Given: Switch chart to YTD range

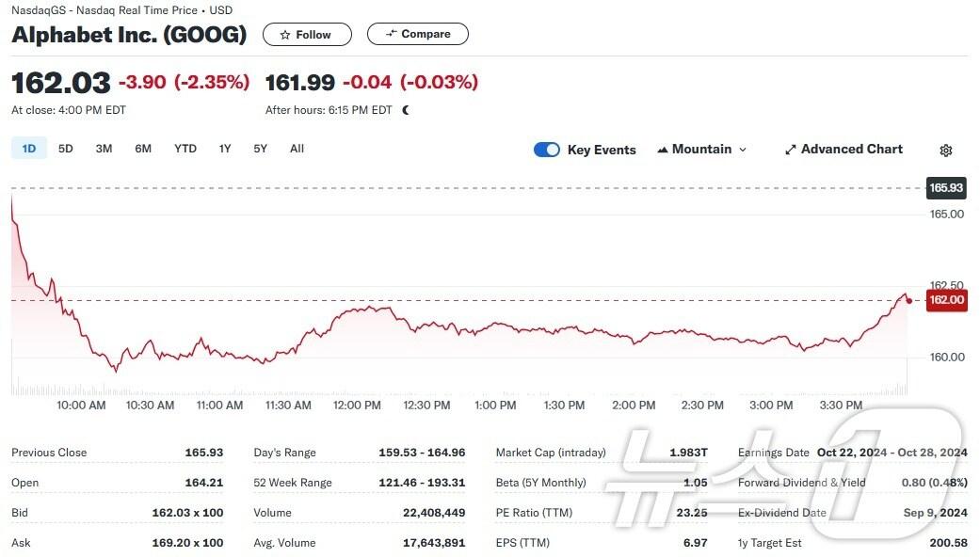Looking at the screenshot, I should click(x=185, y=149).
